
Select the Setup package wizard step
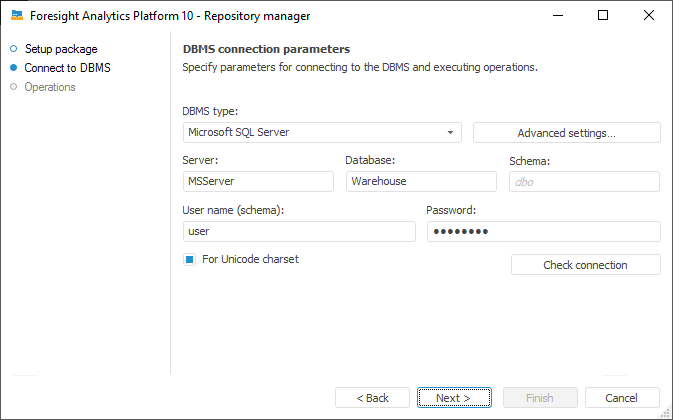click(60, 49)
